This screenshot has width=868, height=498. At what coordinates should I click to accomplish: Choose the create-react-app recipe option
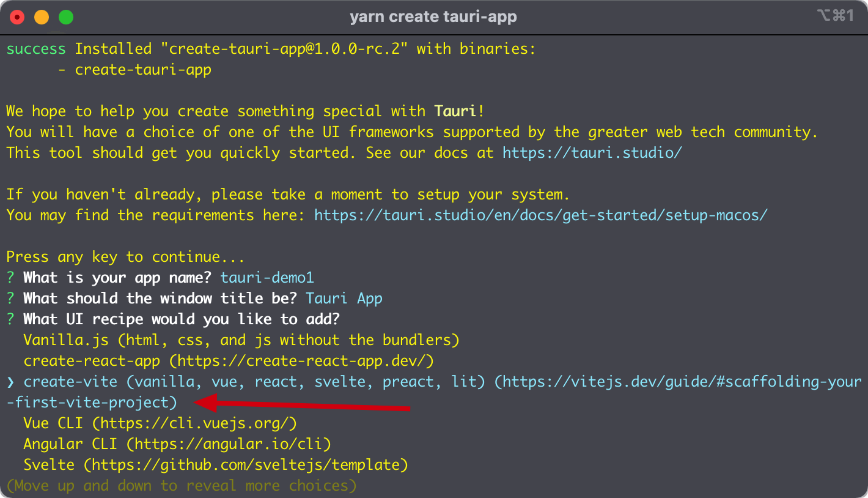click(229, 361)
